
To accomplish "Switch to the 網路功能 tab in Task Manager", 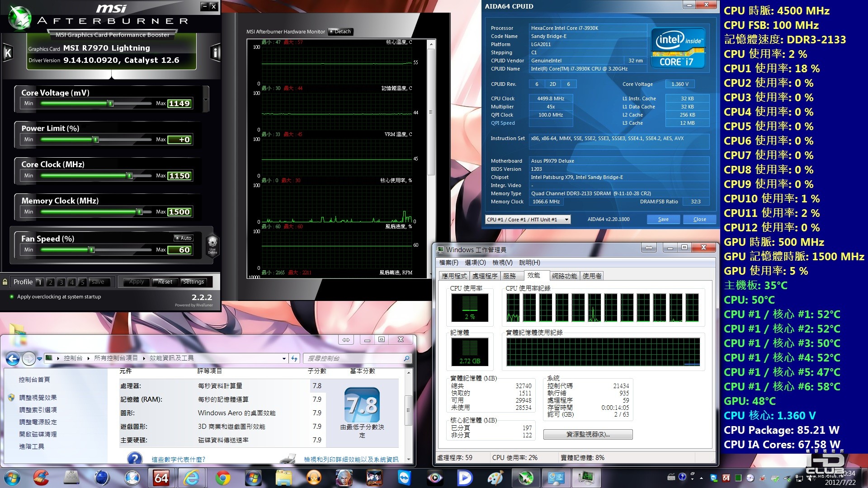I will (x=564, y=276).
